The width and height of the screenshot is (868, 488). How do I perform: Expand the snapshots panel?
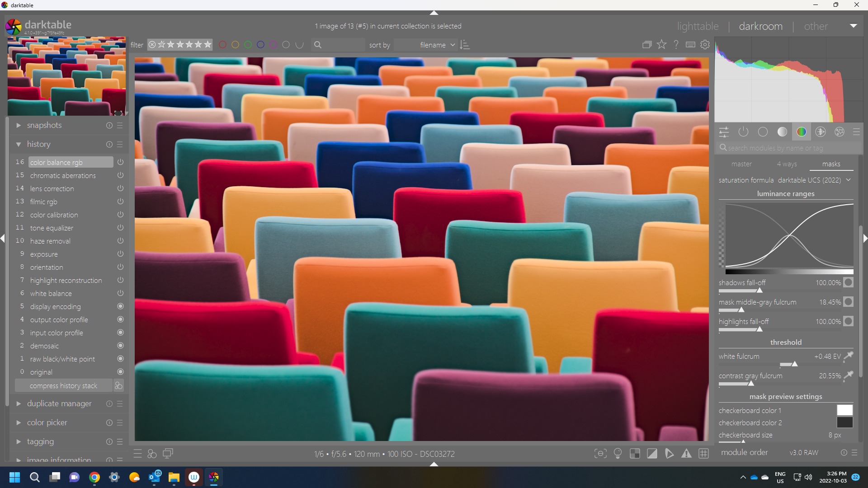pos(44,125)
